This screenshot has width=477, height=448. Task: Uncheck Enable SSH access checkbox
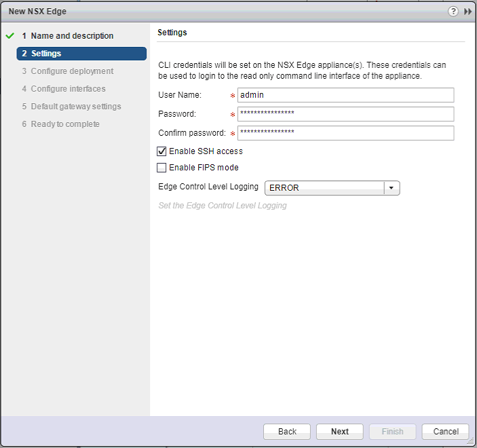(161, 151)
